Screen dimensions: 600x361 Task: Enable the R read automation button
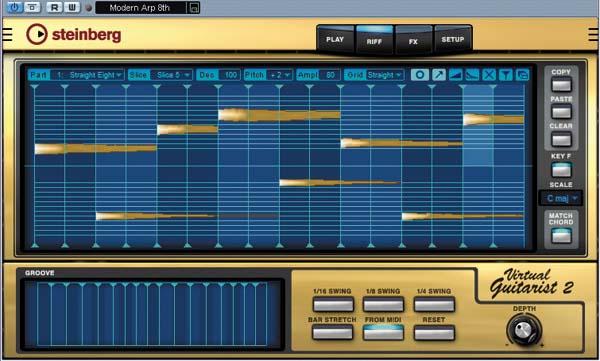(54, 7)
